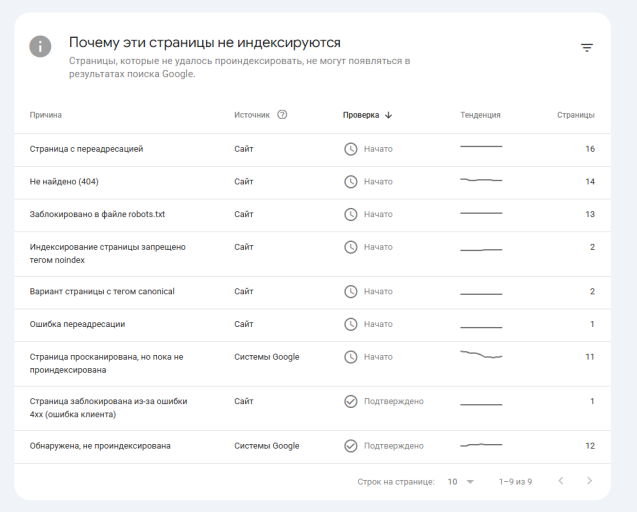Click the clock icon in the Не найдено (404) row
This screenshot has height=512, width=637.
pyautogui.click(x=351, y=182)
